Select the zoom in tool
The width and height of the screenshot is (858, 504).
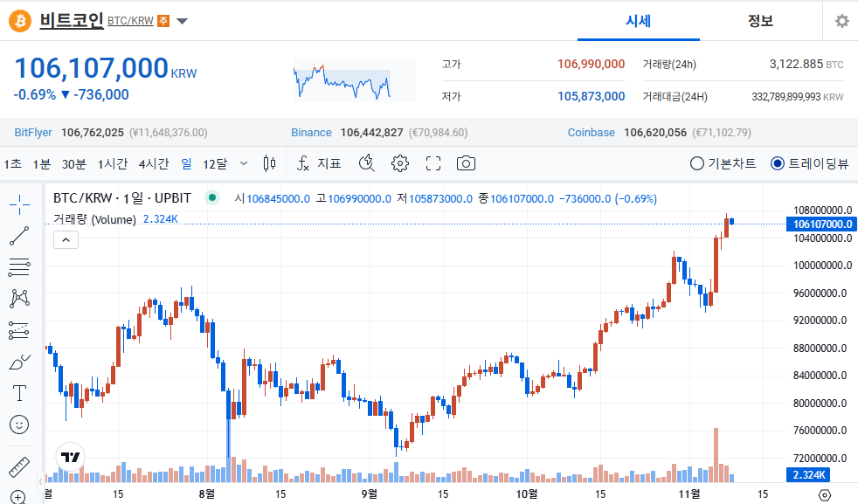[x=18, y=497]
